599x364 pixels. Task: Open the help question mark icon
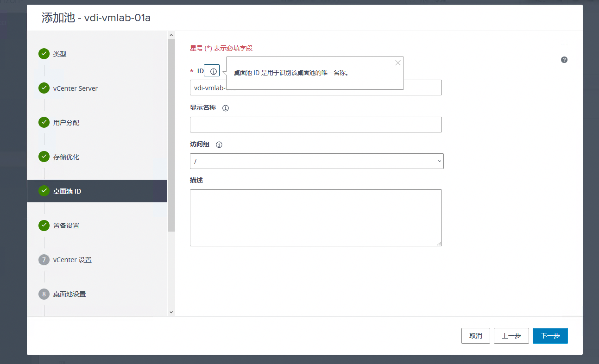pyautogui.click(x=564, y=60)
